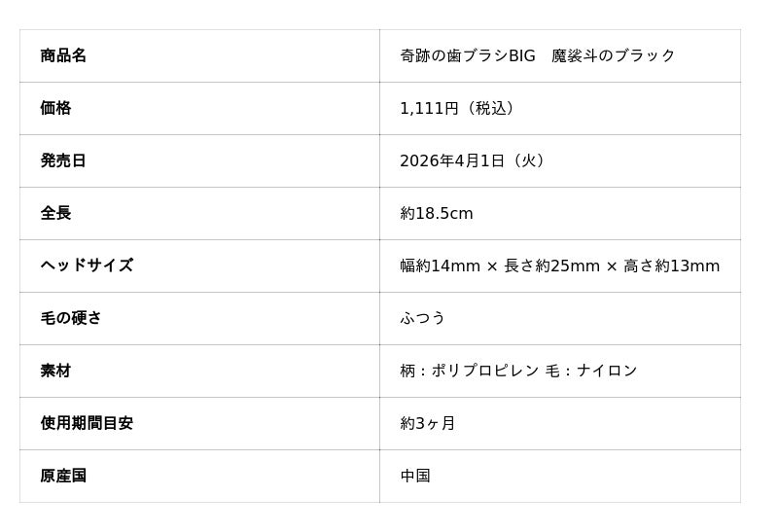This screenshot has width=778, height=532.
Task: Click the 使用期間目安 label cell
Action: [87, 424]
